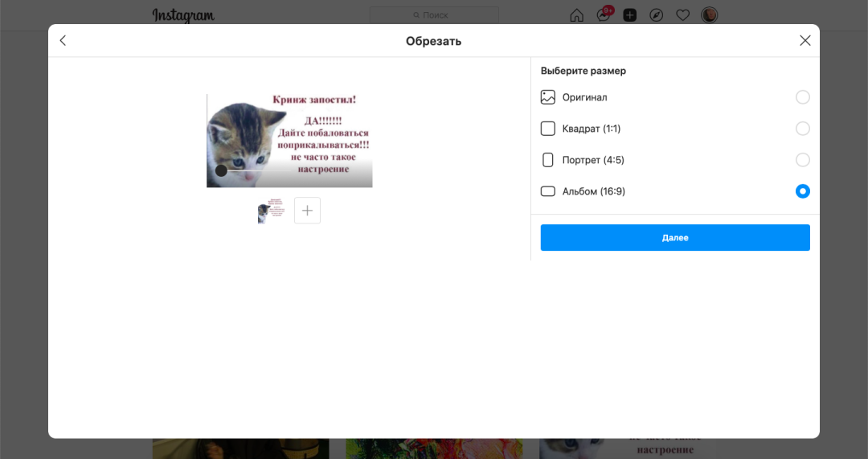Open Messenger direct messages icon
868x459 pixels.
(603, 15)
